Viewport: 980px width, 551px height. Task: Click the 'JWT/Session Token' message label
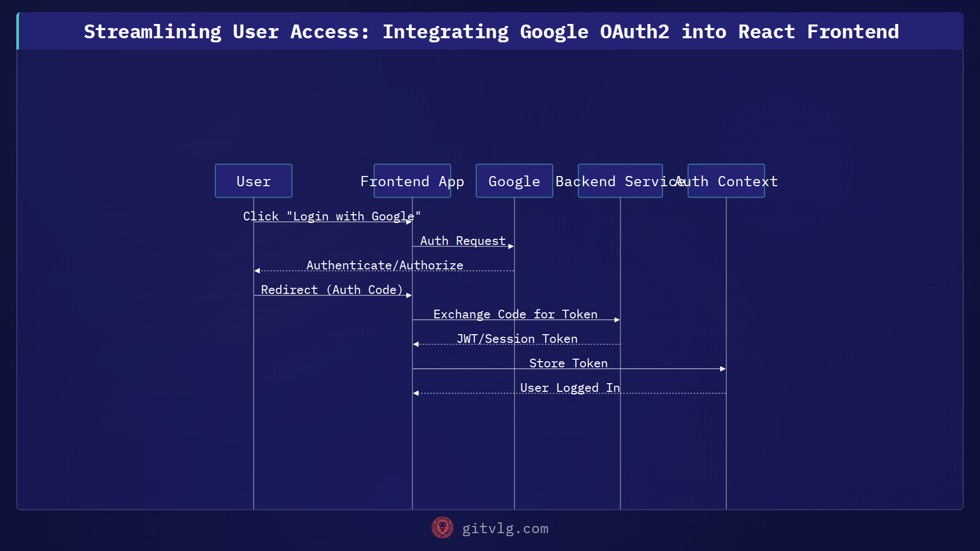(x=517, y=339)
